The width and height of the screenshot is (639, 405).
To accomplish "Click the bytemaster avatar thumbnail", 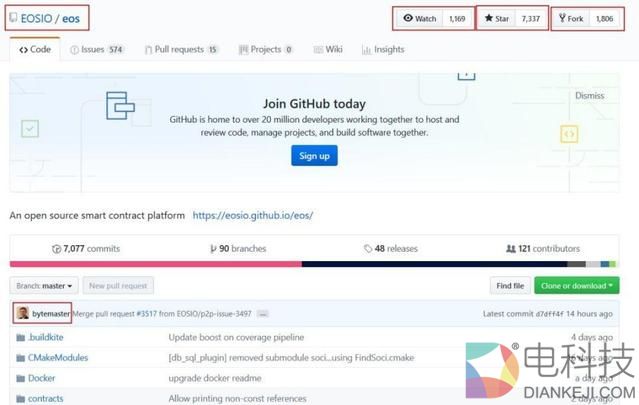I will pos(22,313).
